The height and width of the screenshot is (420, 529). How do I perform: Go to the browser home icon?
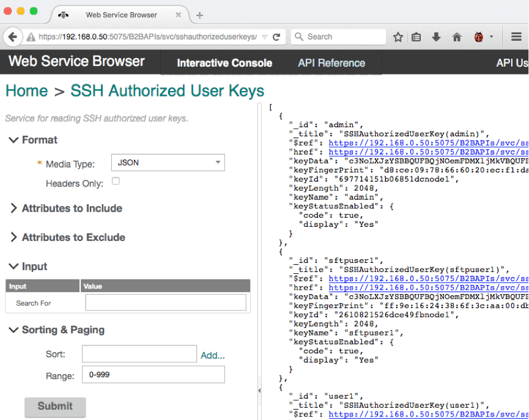[457, 37]
